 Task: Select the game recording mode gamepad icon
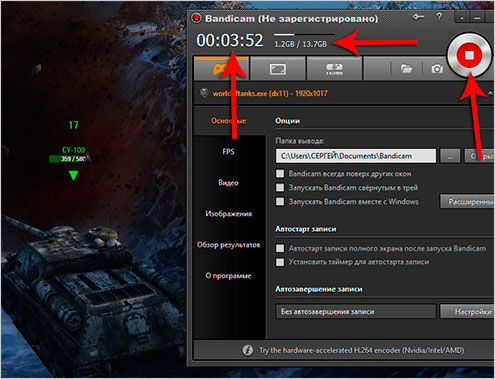(221, 69)
